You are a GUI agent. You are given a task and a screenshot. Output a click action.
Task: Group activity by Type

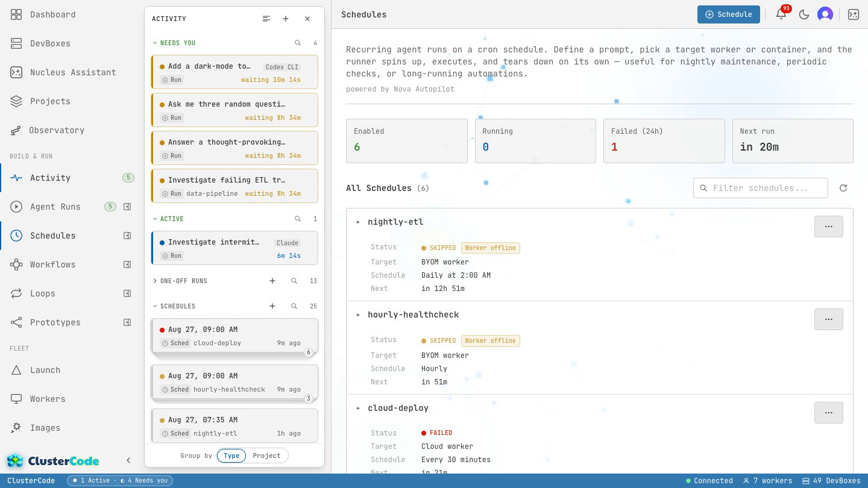(x=231, y=455)
